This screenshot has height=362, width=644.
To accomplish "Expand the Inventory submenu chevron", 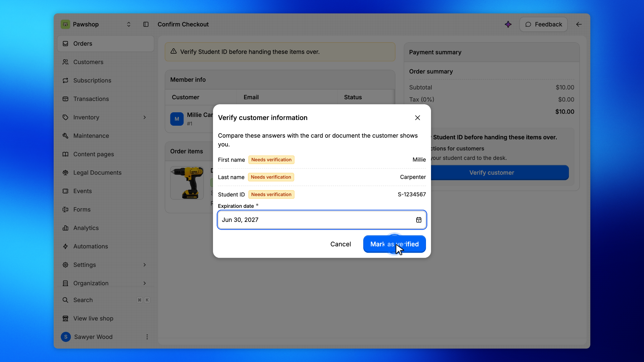I will pyautogui.click(x=145, y=117).
